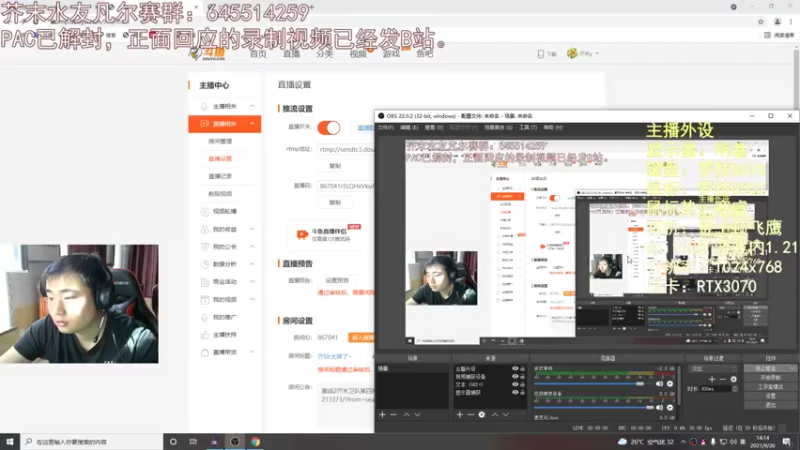
Task: Lock the 显示器捕获 source
Action: pyautogui.click(x=522, y=393)
